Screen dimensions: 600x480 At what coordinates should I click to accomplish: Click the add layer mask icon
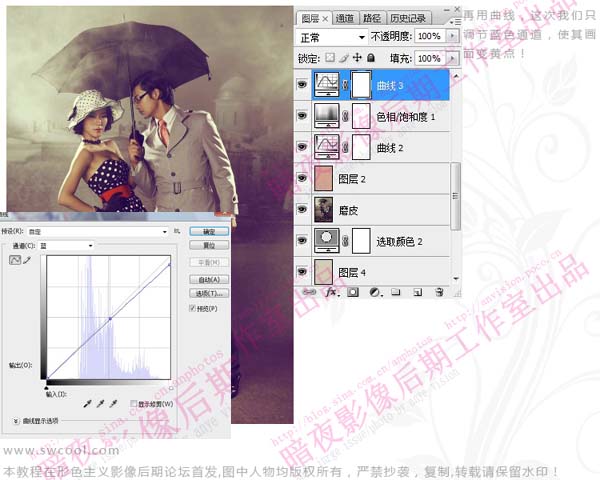pos(353,293)
